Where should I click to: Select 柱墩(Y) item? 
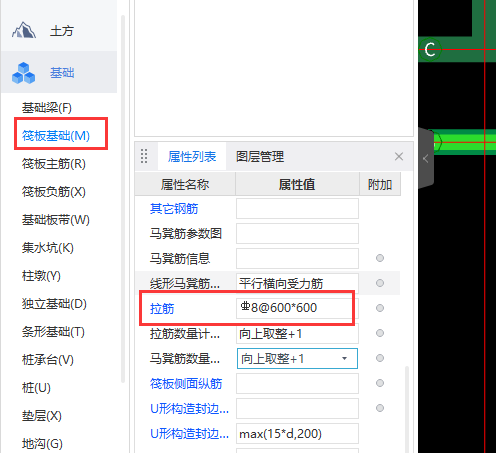pos(41,276)
